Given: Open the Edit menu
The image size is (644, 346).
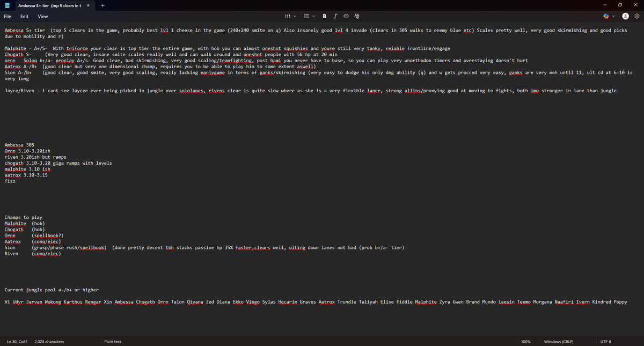Looking at the screenshot, I should click(25, 17).
